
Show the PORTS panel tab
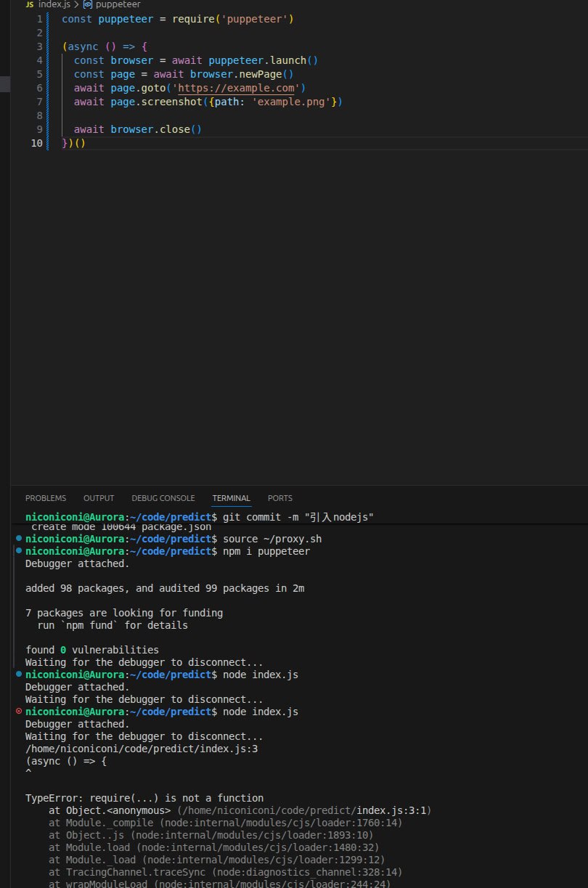[x=279, y=498]
